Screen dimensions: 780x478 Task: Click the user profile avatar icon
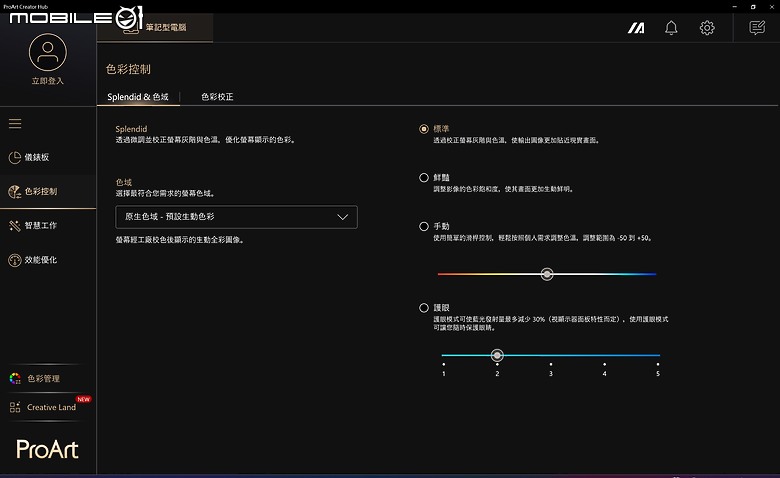click(x=48, y=52)
